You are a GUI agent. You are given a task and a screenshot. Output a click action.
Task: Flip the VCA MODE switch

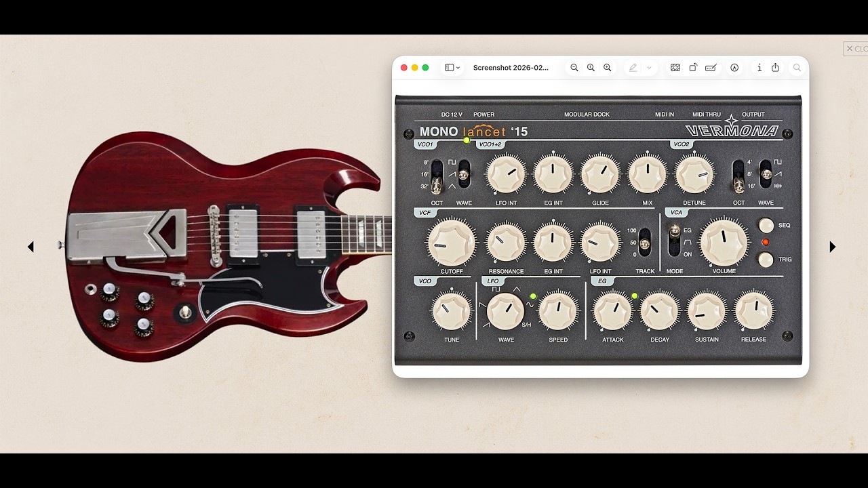(x=674, y=241)
